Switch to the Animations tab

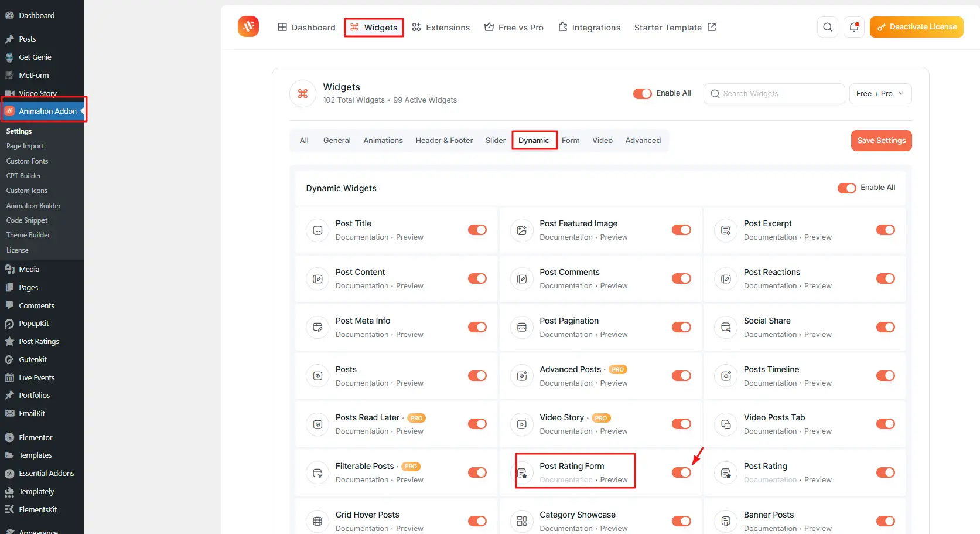click(x=383, y=141)
